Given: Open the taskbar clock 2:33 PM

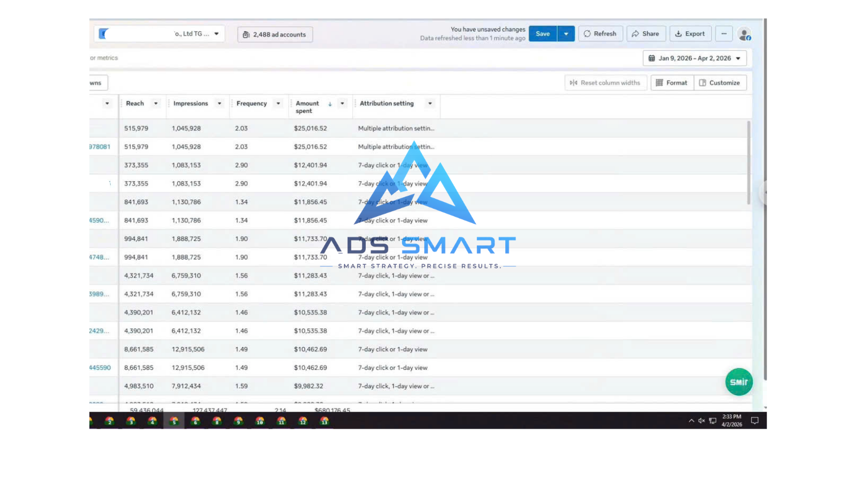Looking at the screenshot, I should point(732,420).
